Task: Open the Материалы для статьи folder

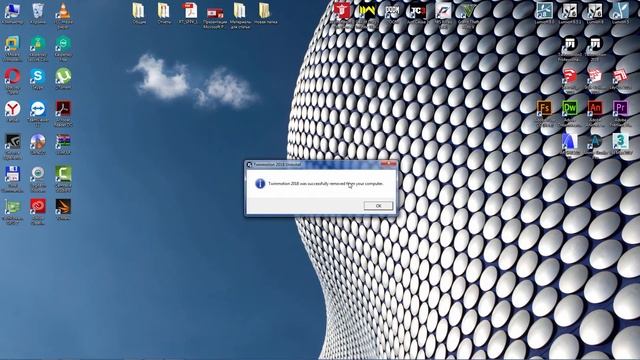Action: pyautogui.click(x=240, y=16)
